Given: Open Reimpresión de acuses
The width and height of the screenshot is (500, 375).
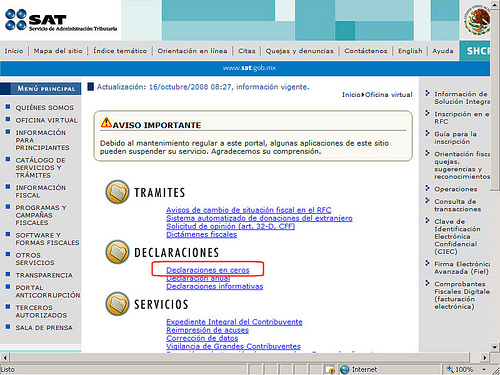Looking at the screenshot, I should click(x=207, y=330).
